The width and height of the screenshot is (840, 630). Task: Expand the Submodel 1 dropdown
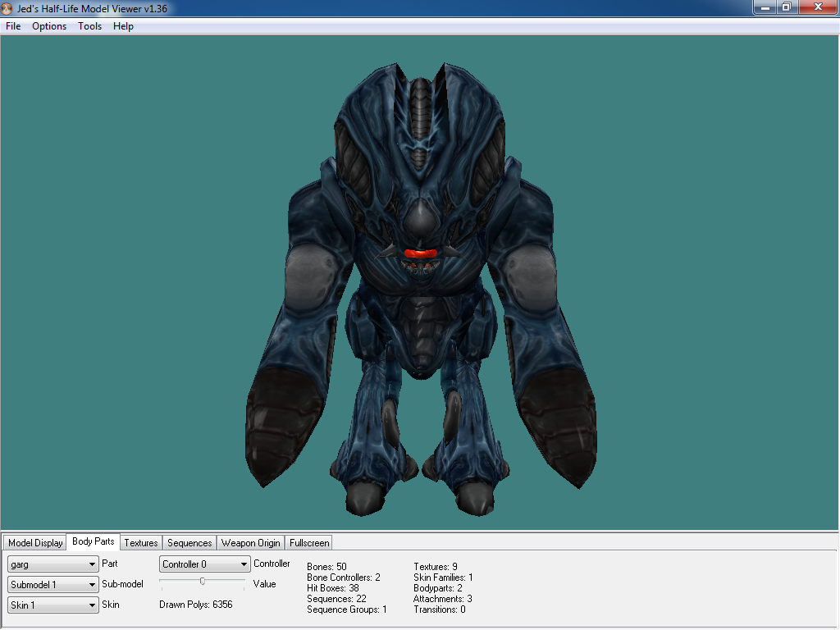coord(53,584)
